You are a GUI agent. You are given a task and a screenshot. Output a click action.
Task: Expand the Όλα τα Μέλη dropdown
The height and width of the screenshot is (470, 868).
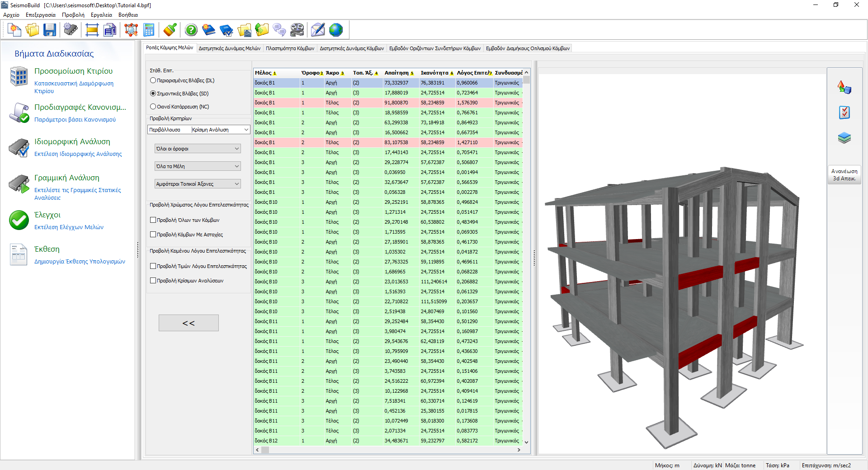198,166
